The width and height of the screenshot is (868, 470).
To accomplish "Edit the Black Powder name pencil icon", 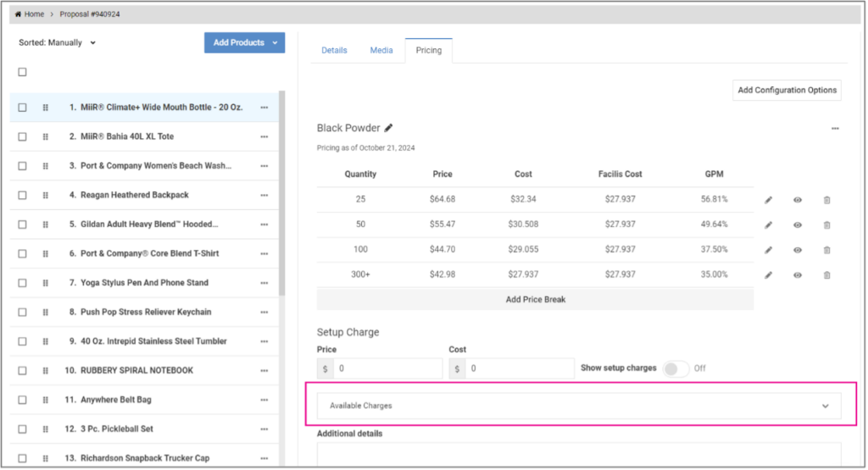I will 389,128.
